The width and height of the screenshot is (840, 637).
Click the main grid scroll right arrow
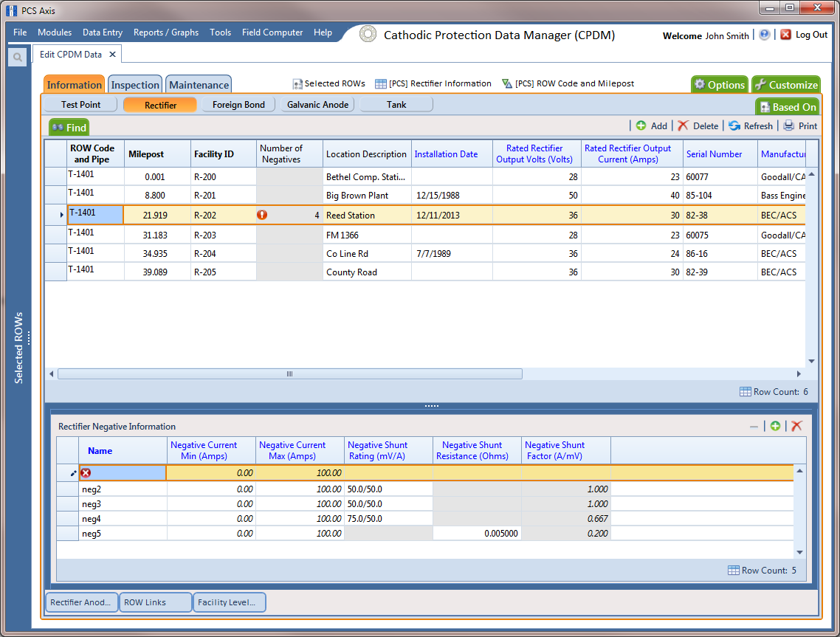point(798,374)
